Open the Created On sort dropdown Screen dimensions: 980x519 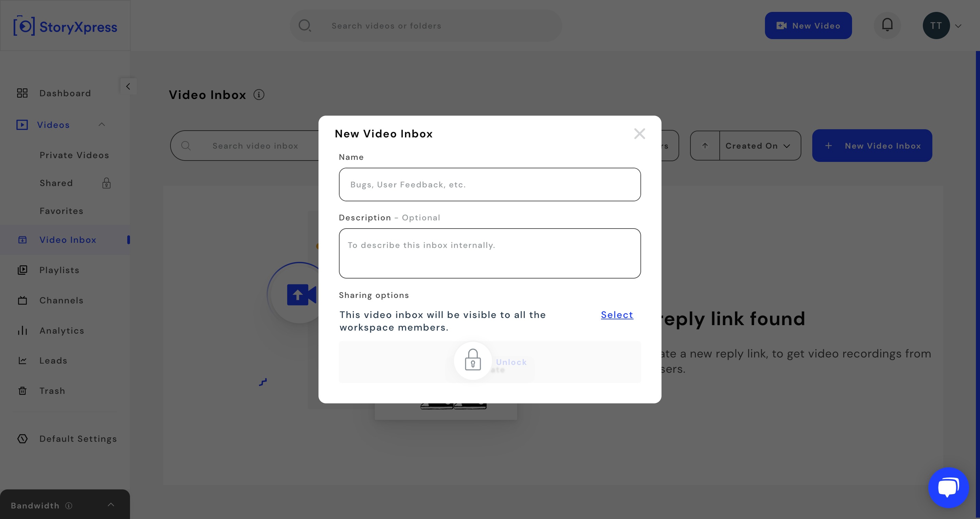coord(760,146)
